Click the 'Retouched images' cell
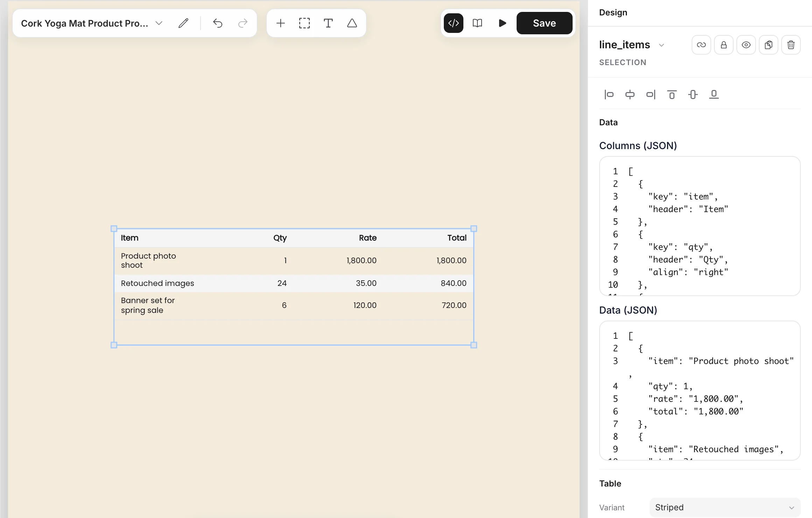The height and width of the screenshot is (518, 812). click(157, 283)
